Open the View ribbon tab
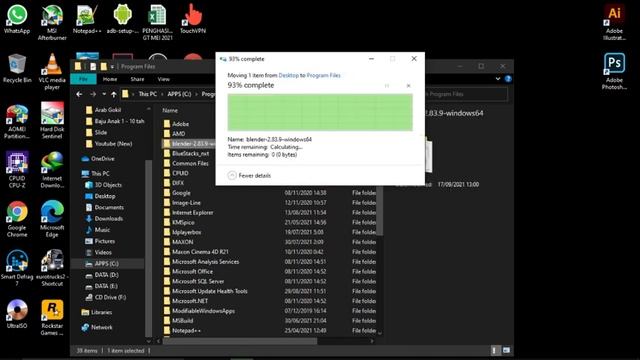Viewport: 640px width, 360px height. pyautogui.click(x=163, y=79)
